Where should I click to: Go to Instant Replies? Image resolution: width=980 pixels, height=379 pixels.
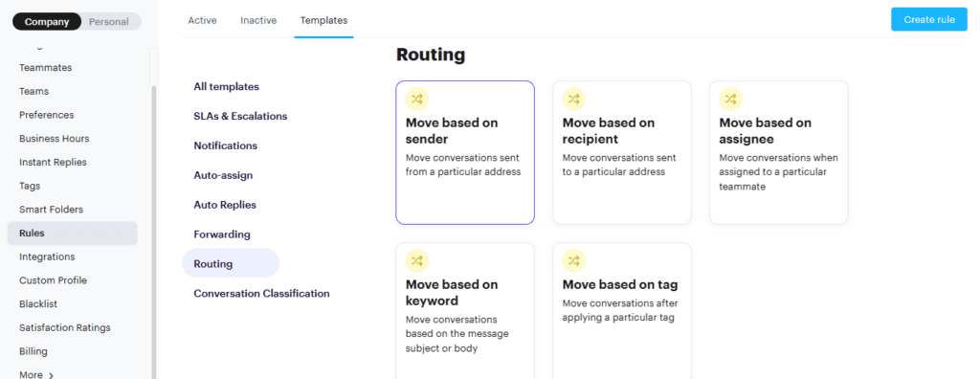click(x=54, y=162)
